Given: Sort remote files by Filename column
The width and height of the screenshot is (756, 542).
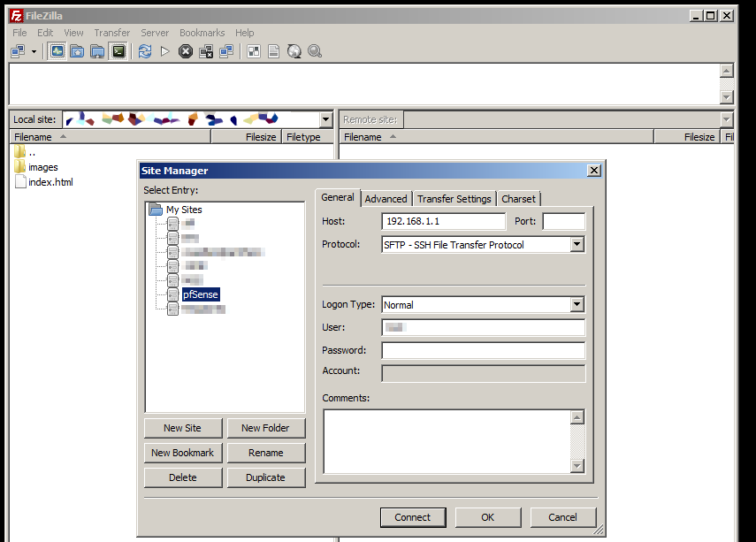Looking at the screenshot, I should [497, 137].
